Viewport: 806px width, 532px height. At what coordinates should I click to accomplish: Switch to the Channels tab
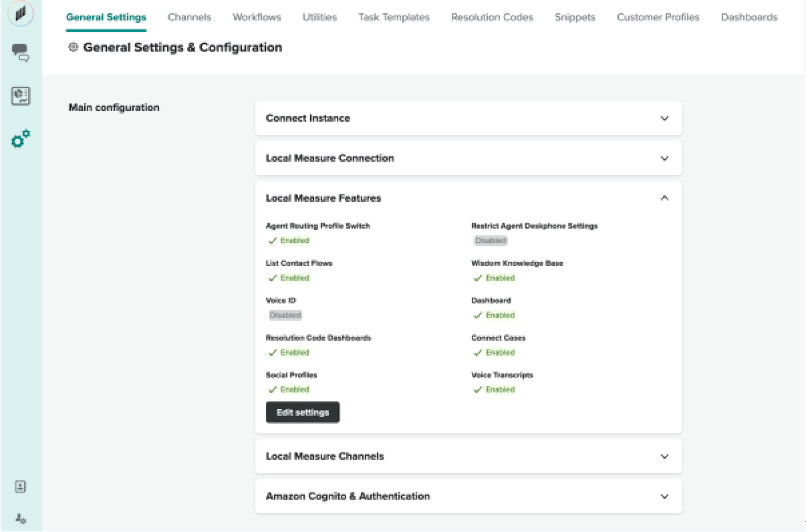[x=189, y=17]
